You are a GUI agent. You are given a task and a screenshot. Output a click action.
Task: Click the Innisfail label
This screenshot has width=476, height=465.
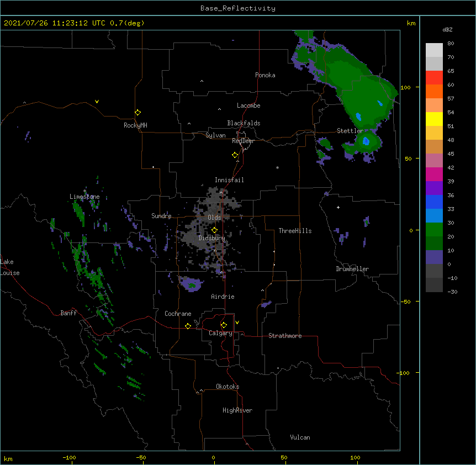click(x=229, y=180)
